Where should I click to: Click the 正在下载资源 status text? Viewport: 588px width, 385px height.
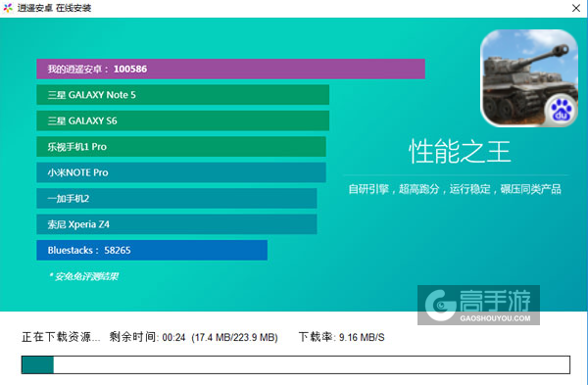coord(61,337)
